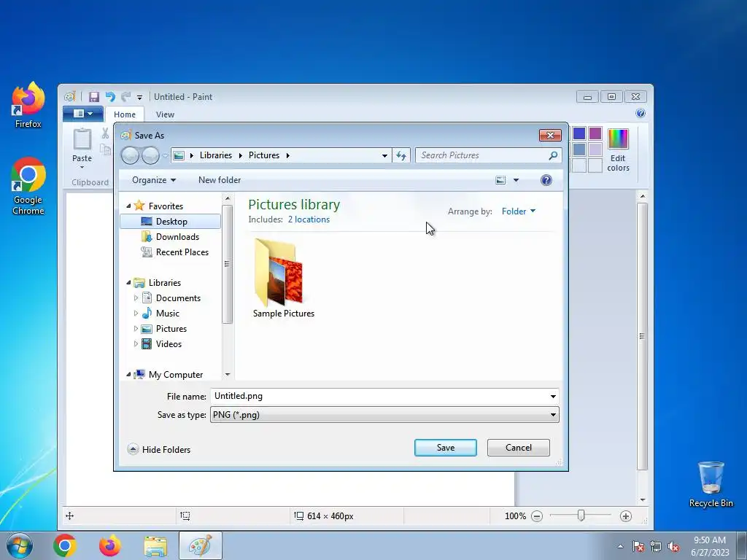The width and height of the screenshot is (747, 560).
Task: Click the Undo arrow in Paint's title bar
Action: [110, 97]
